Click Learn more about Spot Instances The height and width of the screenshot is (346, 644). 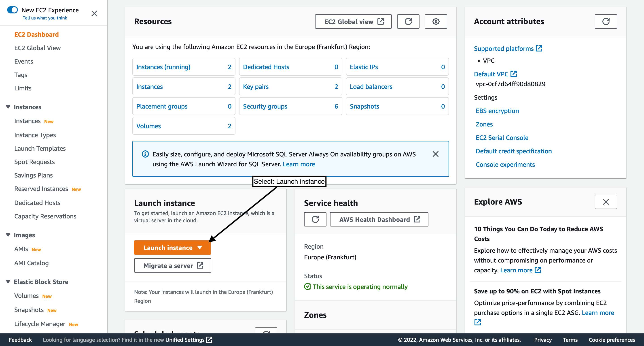click(598, 313)
